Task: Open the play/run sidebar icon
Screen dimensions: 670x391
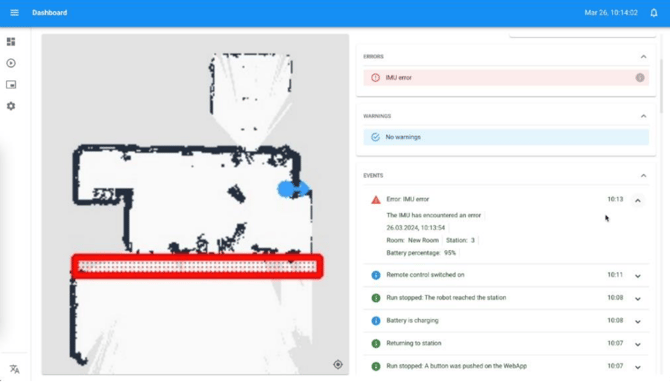Action: (11, 63)
